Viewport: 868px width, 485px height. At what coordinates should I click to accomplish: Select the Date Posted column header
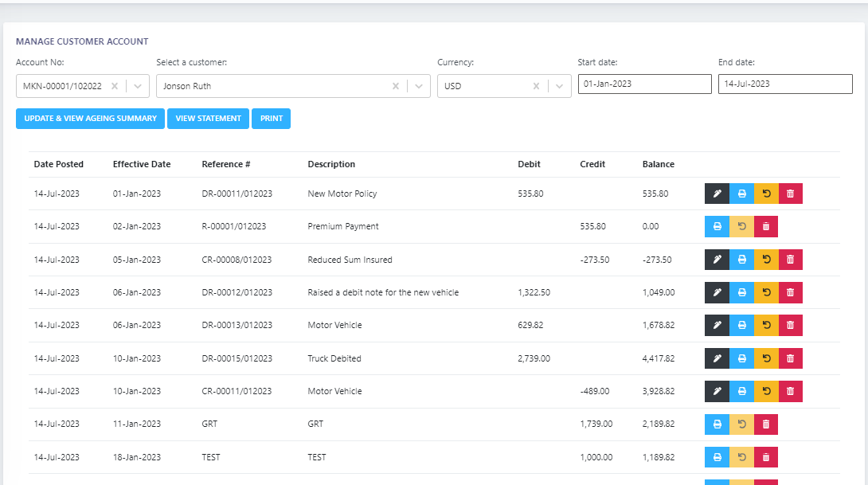[x=59, y=164]
